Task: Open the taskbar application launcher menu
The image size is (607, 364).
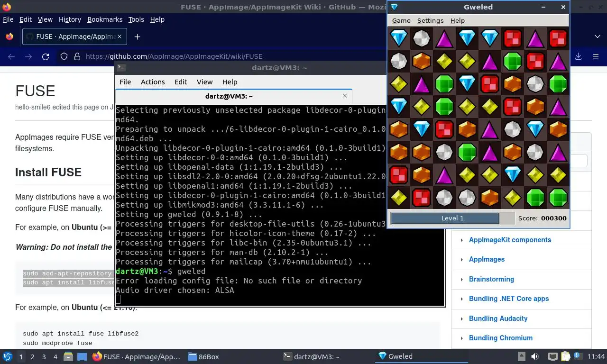Action: point(8,356)
